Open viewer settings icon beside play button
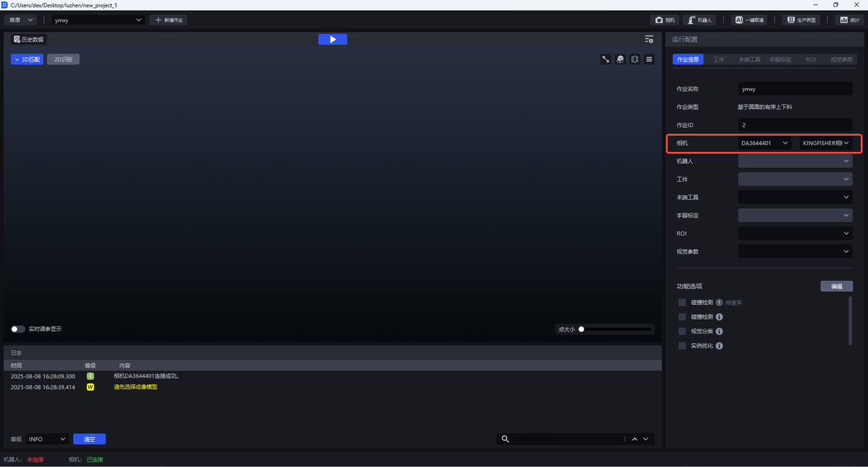The image size is (868, 467). point(649,39)
